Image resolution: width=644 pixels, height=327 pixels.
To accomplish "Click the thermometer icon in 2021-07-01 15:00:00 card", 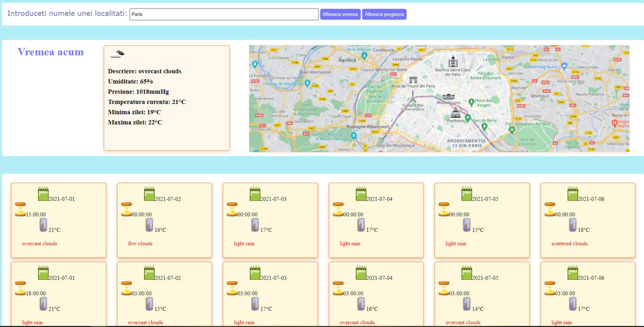I will coord(43,225).
